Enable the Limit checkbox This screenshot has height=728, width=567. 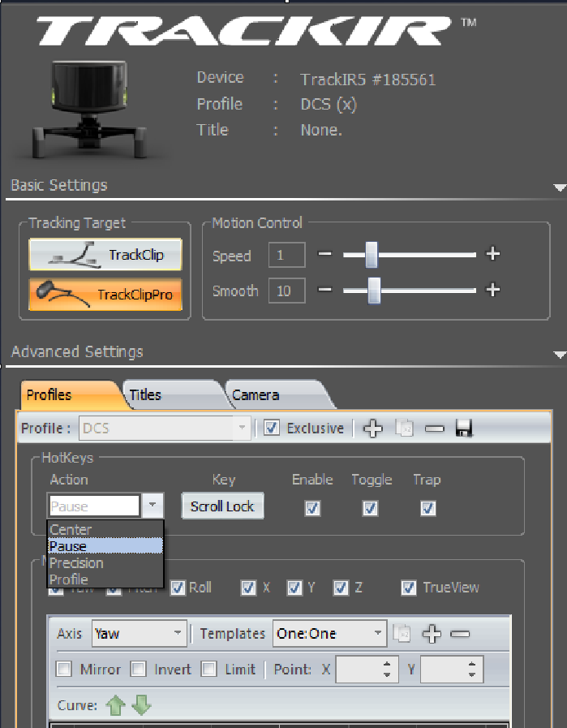[208, 669]
